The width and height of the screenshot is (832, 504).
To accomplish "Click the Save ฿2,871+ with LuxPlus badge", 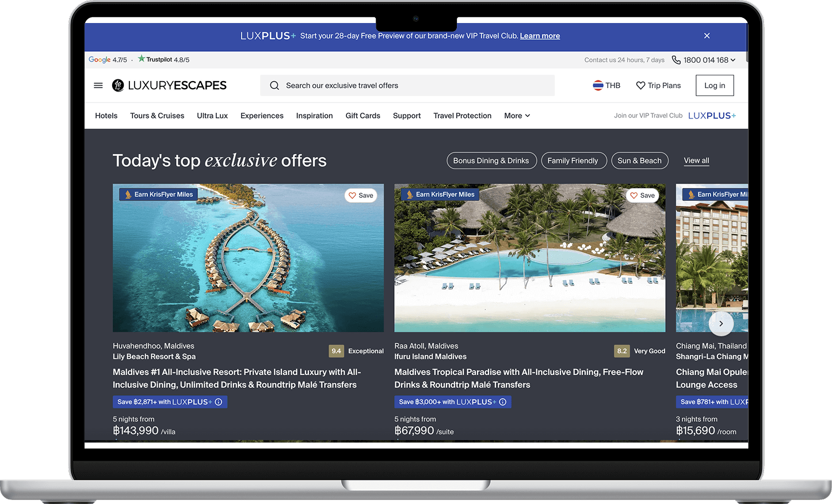I will click(x=170, y=402).
